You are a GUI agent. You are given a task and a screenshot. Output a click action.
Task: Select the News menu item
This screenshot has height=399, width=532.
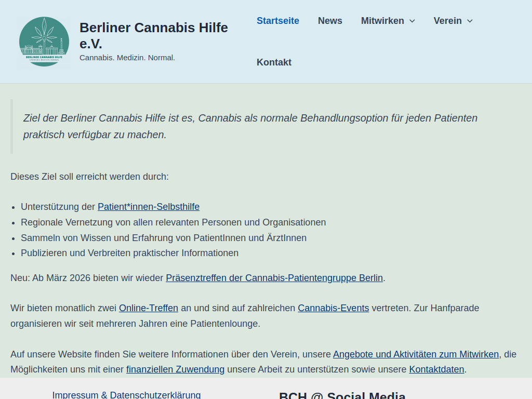[x=330, y=21]
